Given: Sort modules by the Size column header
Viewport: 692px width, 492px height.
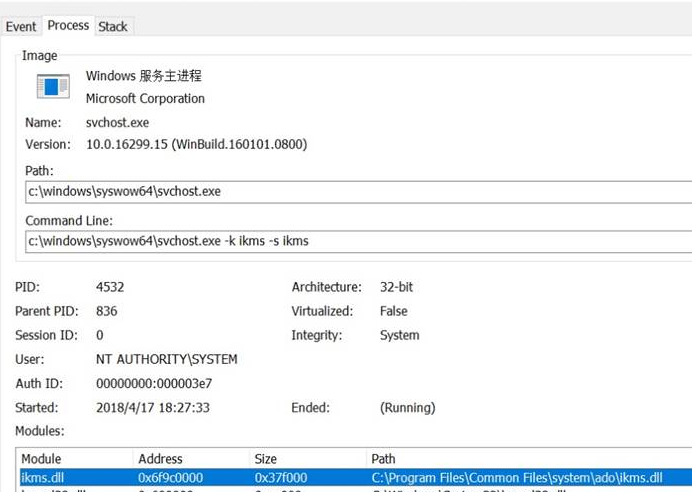Looking at the screenshot, I should pyautogui.click(x=268, y=459).
